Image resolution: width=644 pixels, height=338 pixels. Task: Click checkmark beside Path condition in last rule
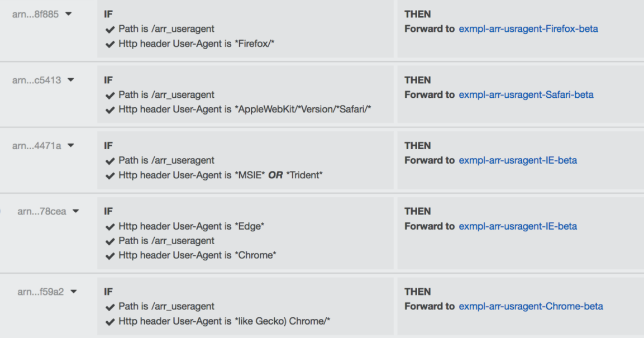[110, 306]
